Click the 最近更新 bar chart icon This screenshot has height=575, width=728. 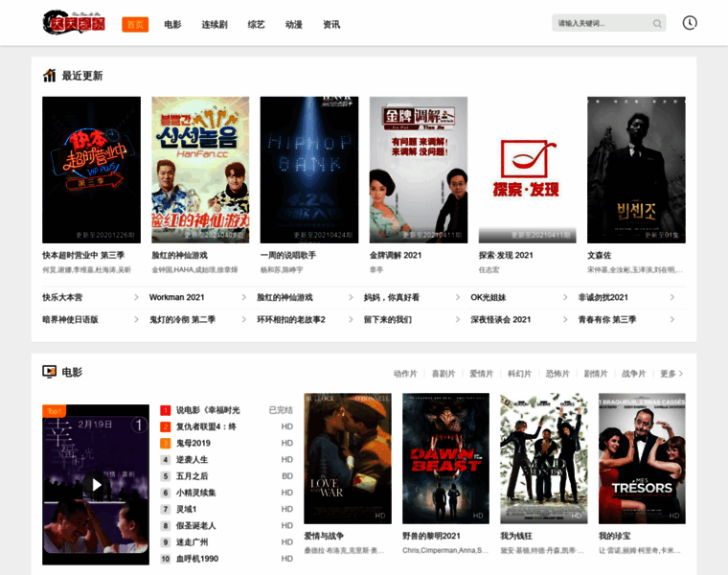[x=49, y=76]
